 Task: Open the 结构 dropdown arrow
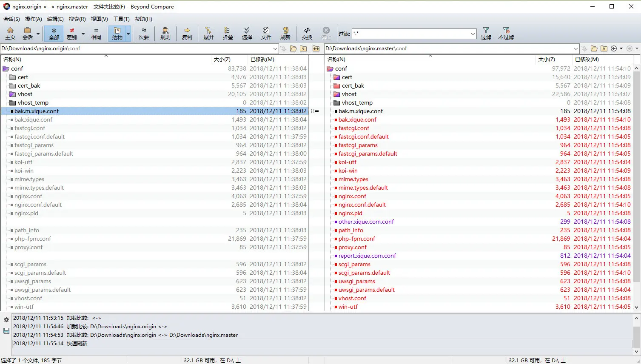(x=128, y=34)
